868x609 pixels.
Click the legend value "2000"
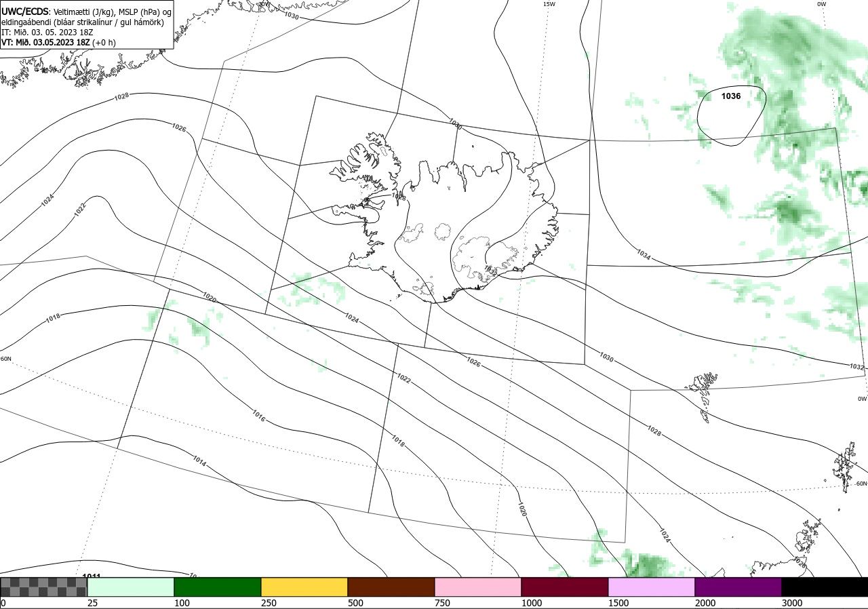705,603
